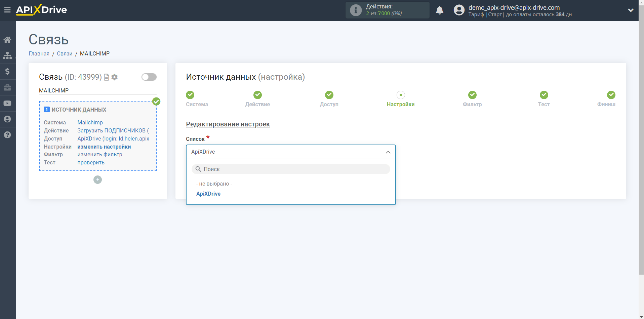
Task: Open the billing dollar sidebar icon
Action: pos(7,71)
